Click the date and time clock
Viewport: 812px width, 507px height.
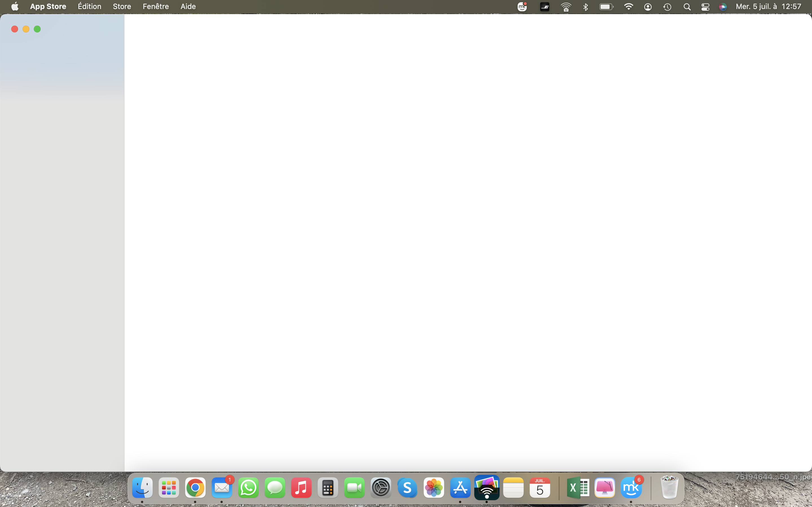pyautogui.click(x=768, y=7)
